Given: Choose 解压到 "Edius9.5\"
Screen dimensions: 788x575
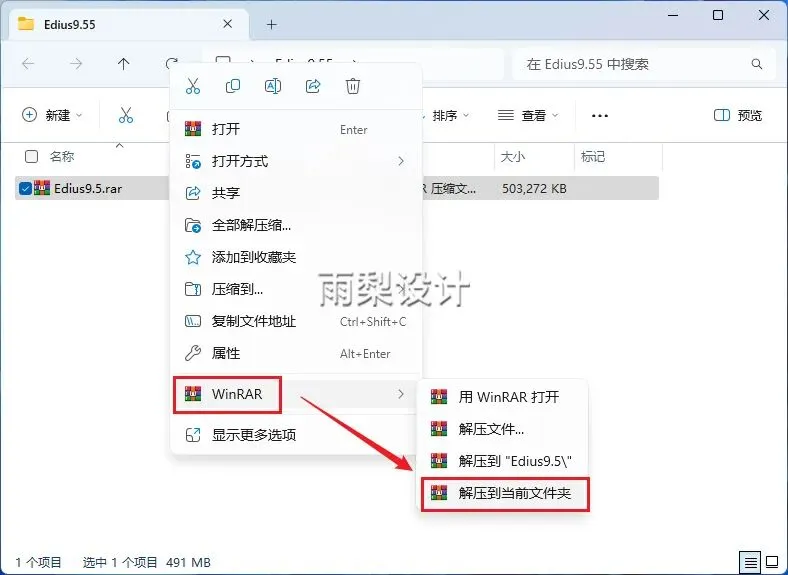Looking at the screenshot, I should tap(505, 461).
